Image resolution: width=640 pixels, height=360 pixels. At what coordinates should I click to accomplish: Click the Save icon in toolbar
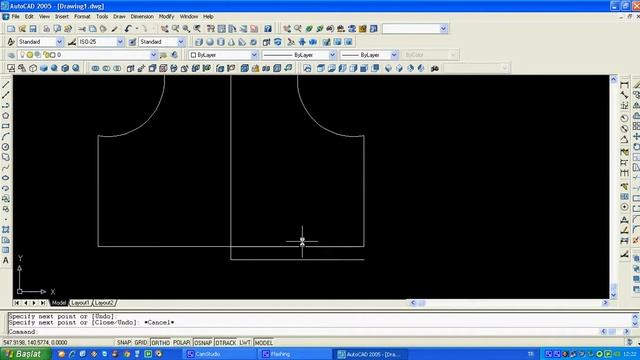tap(33, 29)
